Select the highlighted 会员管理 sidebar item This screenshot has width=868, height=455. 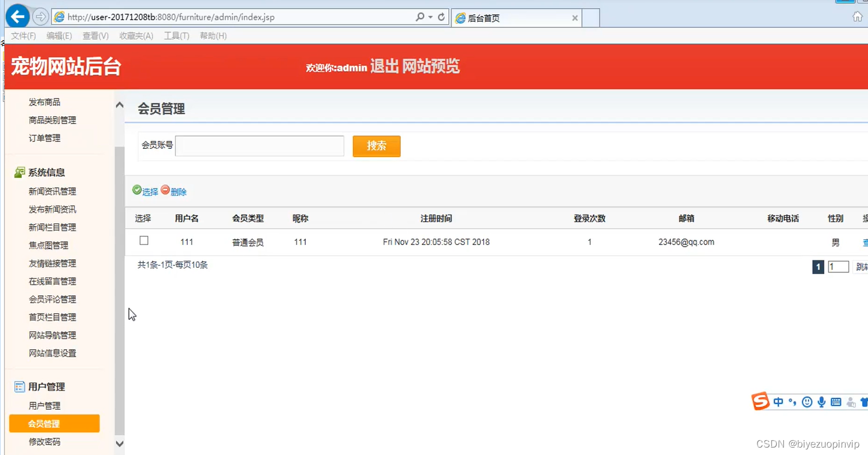point(54,424)
